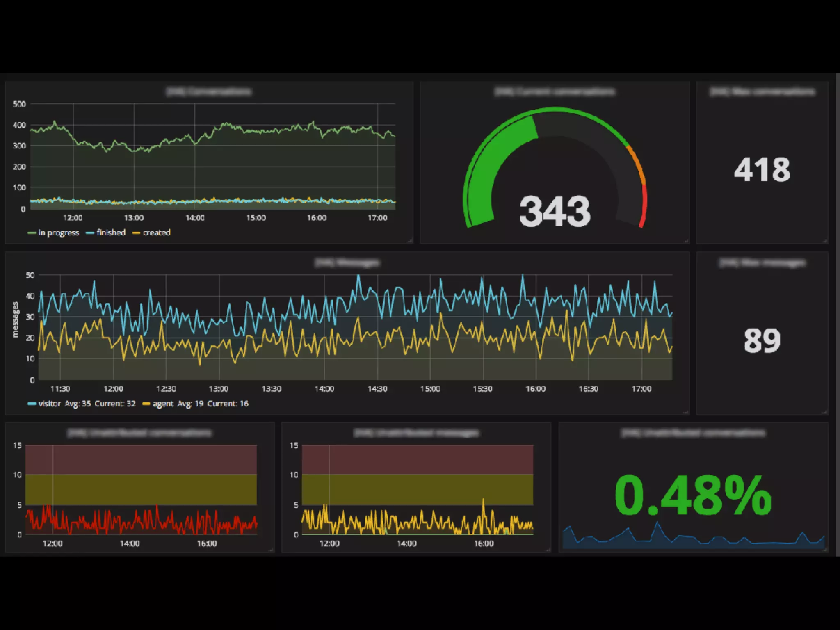This screenshot has width=840, height=630.
Task: Click resize handle of the messages graph panel
Action: 686,412
